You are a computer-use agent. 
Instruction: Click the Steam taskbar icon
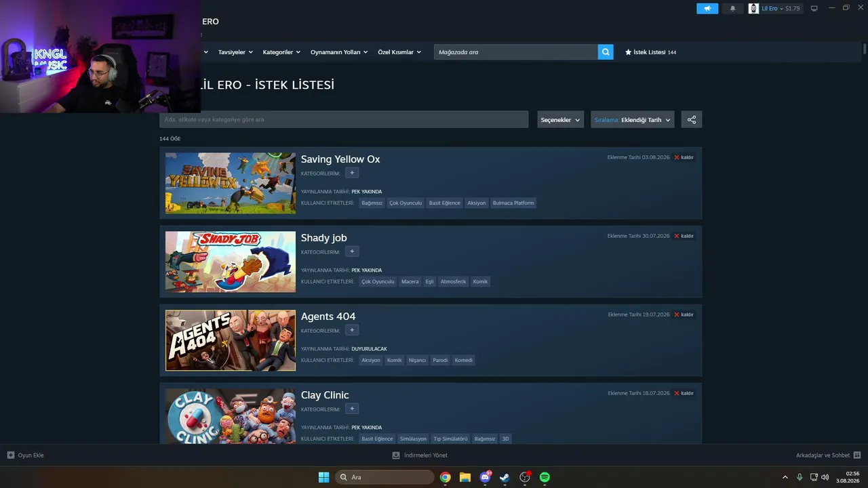click(505, 477)
